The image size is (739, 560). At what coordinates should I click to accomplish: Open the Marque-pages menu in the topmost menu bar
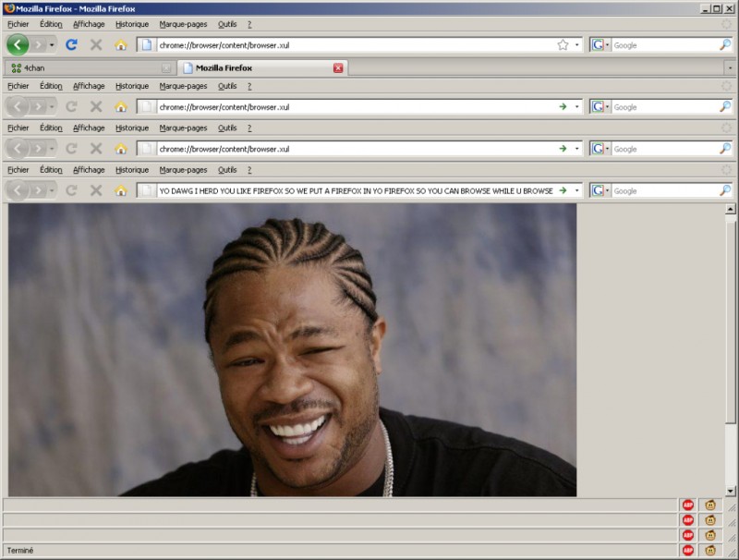tap(183, 24)
